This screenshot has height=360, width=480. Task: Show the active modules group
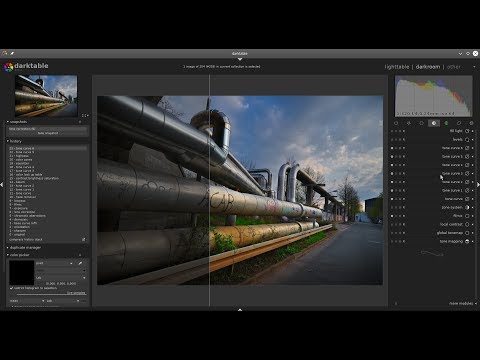click(x=396, y=123)
